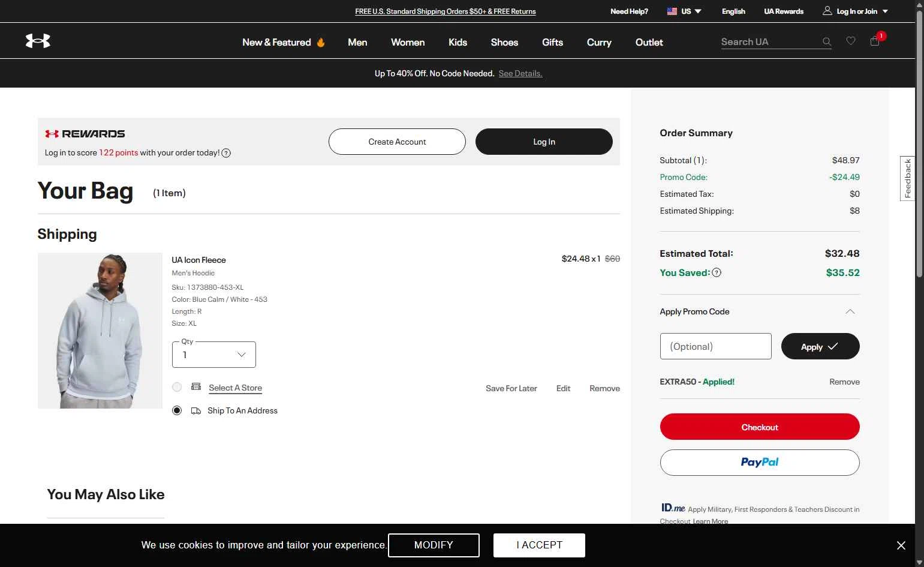The width and height of the screenshot is (924, 567).
Task: Click the free shipping and returns link
Action: pyautogui.click(x=446, y=11)
